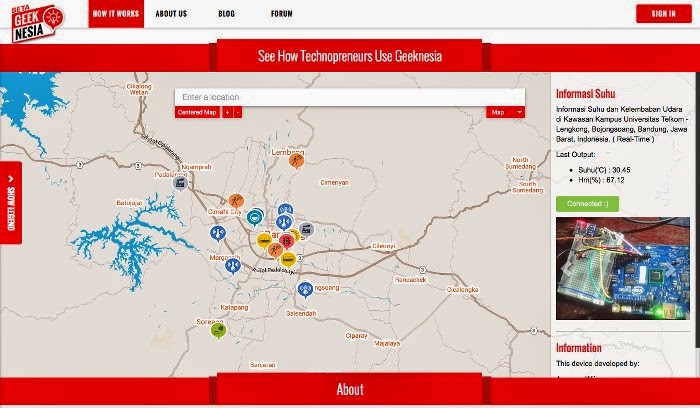Click the North Sumedang map label

520,163
